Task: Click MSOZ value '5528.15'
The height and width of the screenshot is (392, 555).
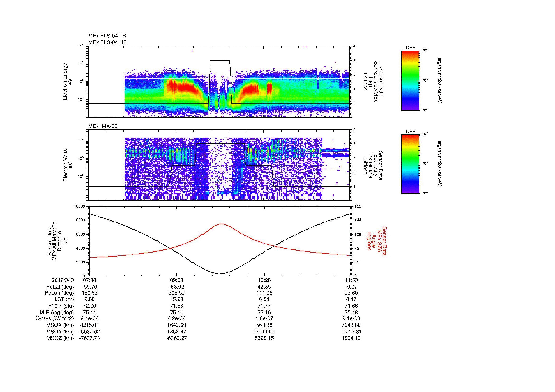Action: (264, 338)
